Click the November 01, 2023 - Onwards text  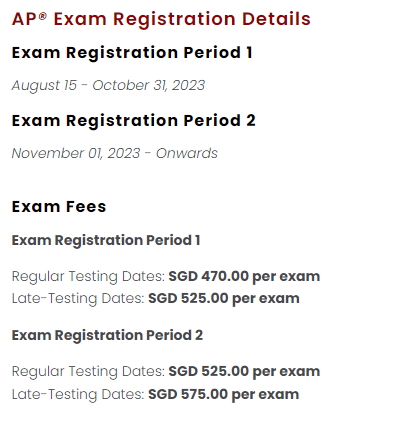click(114, 153)
